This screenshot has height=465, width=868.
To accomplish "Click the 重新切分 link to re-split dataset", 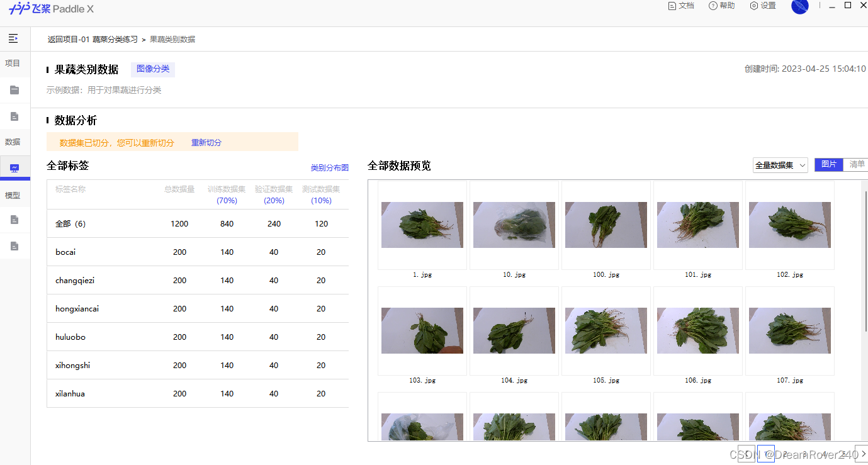I will click(x=206, y=142).
